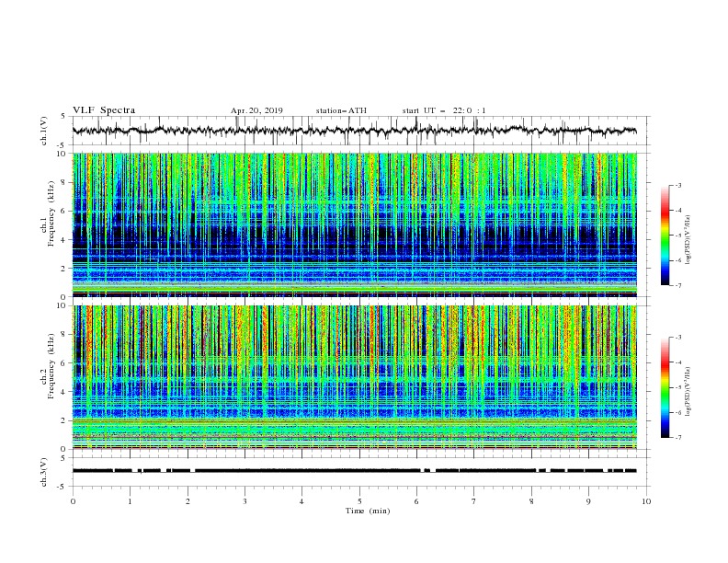Click the "station=ATH" header label
Image resolution: width=728 pixels, height=563 pixels.
tap(341, 110)
